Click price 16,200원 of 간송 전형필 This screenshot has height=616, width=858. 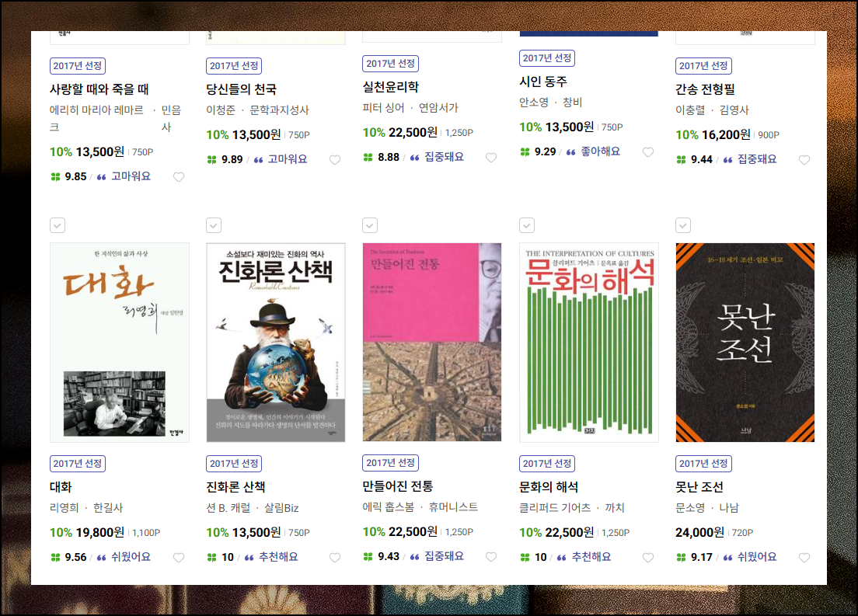click(726, 134)
